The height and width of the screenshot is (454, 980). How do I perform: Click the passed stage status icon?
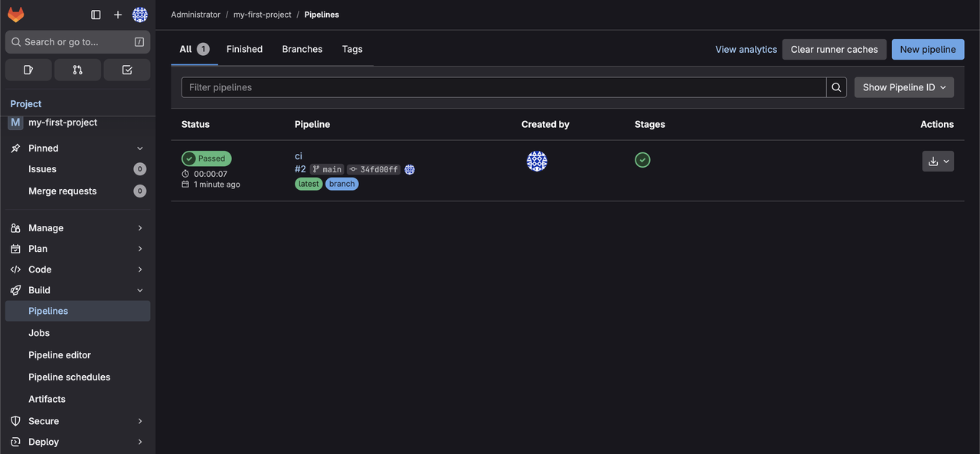pos(642,160)
